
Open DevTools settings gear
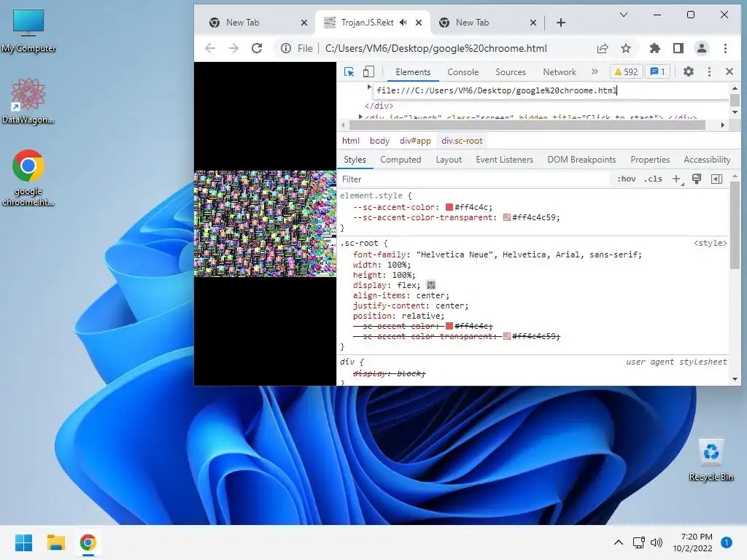688,71
